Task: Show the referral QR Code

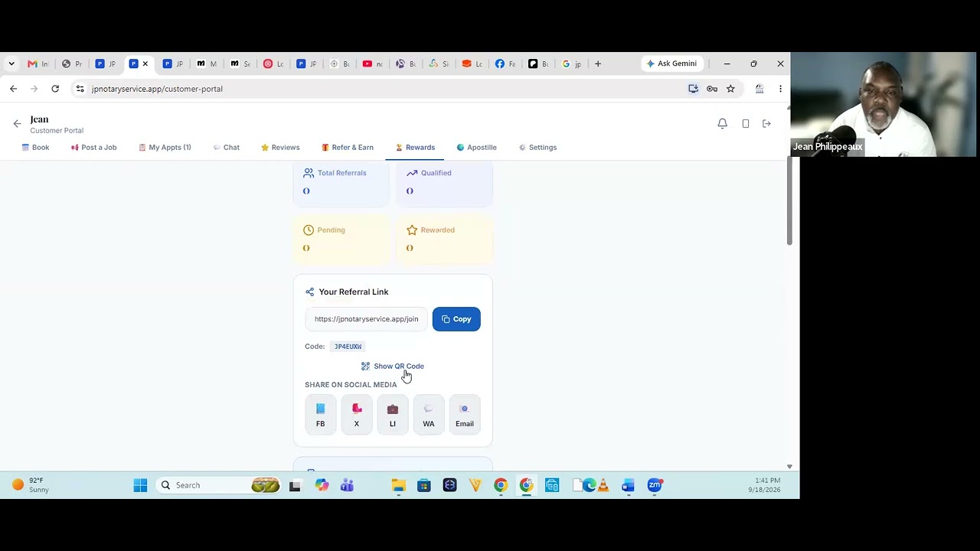Action: (x=392, y=367)
